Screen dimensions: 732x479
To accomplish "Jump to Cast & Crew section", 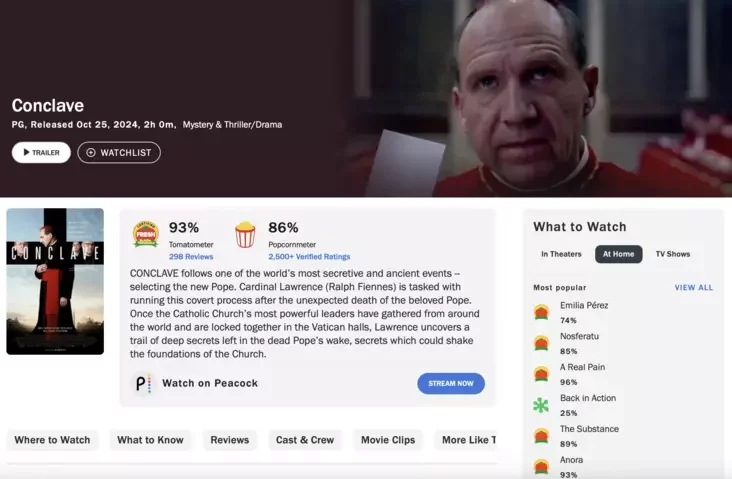I will tap(305, 440).
